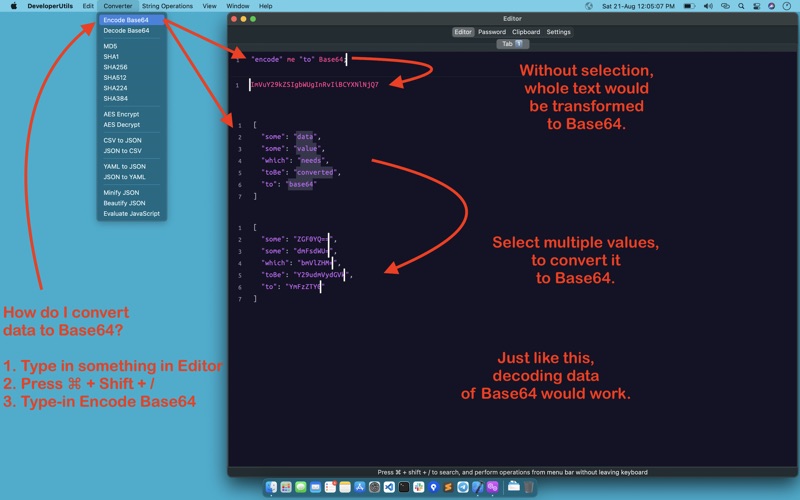Image resolution: width=800 pixels, height=500 pixels.
Task: Open Xcode from the dock
Action: pos(478,487)
